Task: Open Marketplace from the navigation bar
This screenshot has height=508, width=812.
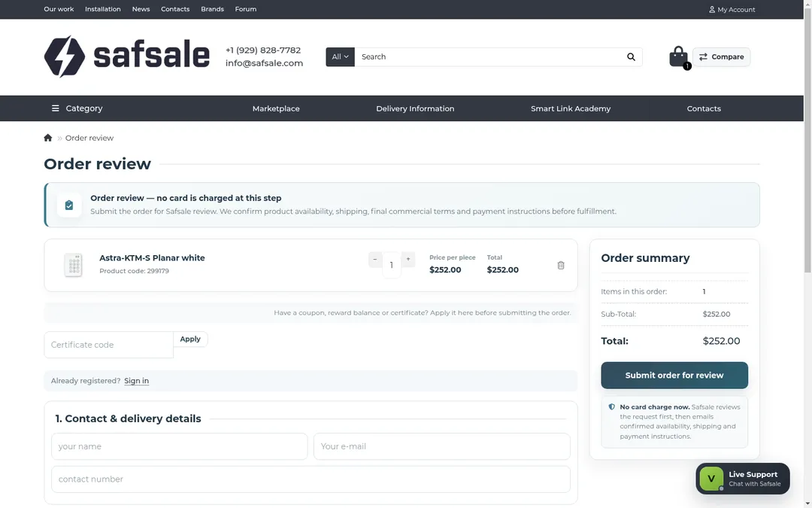Action: click(x=276, y=108)
